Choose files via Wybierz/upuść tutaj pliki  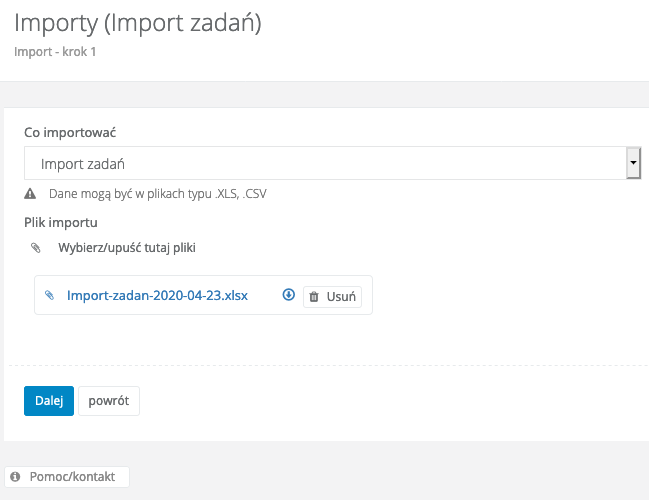point(134,246)
